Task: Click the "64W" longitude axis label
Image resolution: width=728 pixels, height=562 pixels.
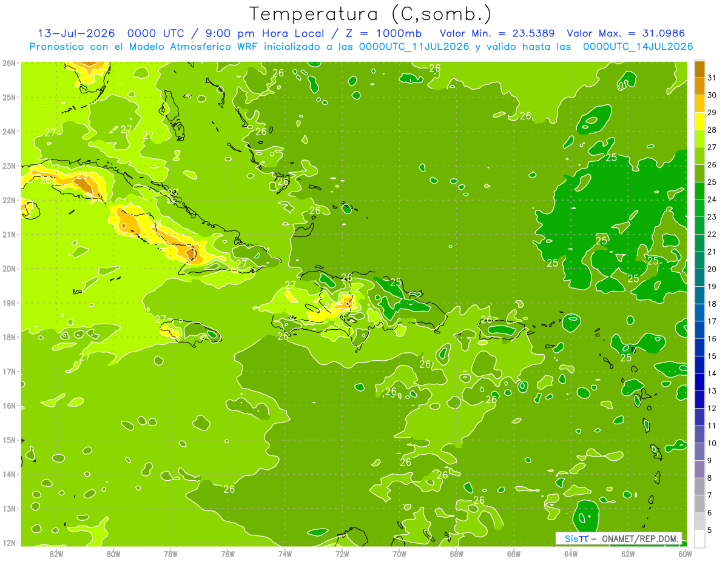Action: click(x=571, y=554)
